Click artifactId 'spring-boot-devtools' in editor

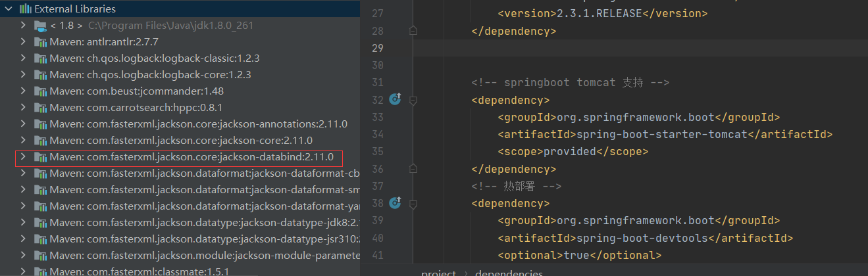[642, 237]
